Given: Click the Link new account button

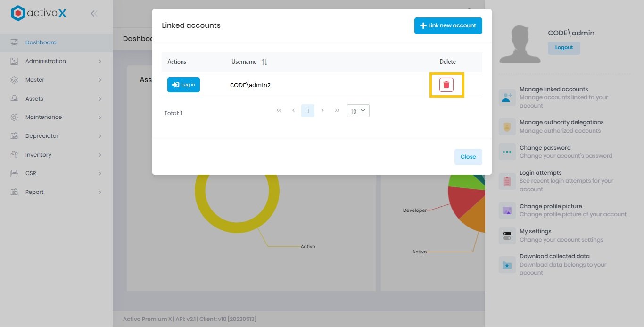Looking at the screenshot, I should pyautogui.click(x=448, y=25).
